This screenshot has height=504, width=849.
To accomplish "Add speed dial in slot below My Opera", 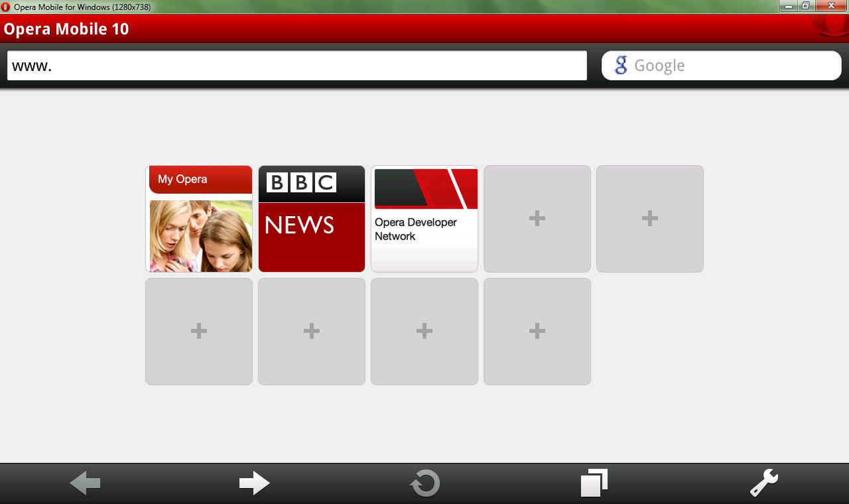I will [199, 332].
